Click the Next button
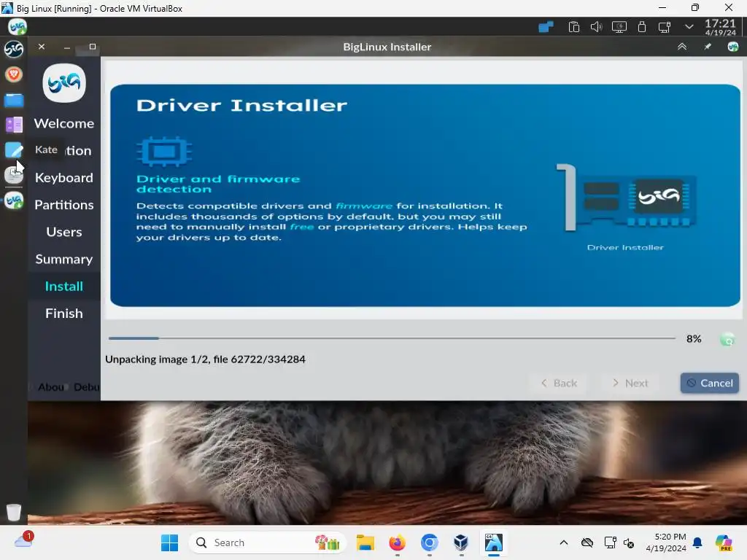 (630, 383)
